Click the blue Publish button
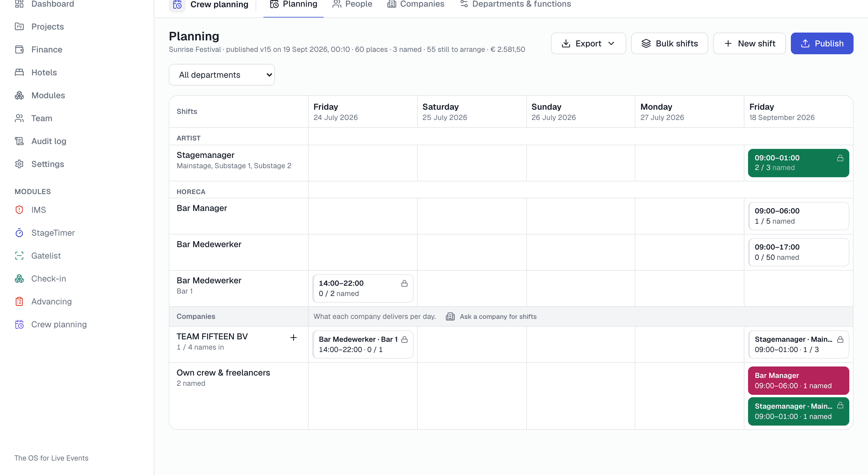The image size is (868, 475). click(822, 43)
